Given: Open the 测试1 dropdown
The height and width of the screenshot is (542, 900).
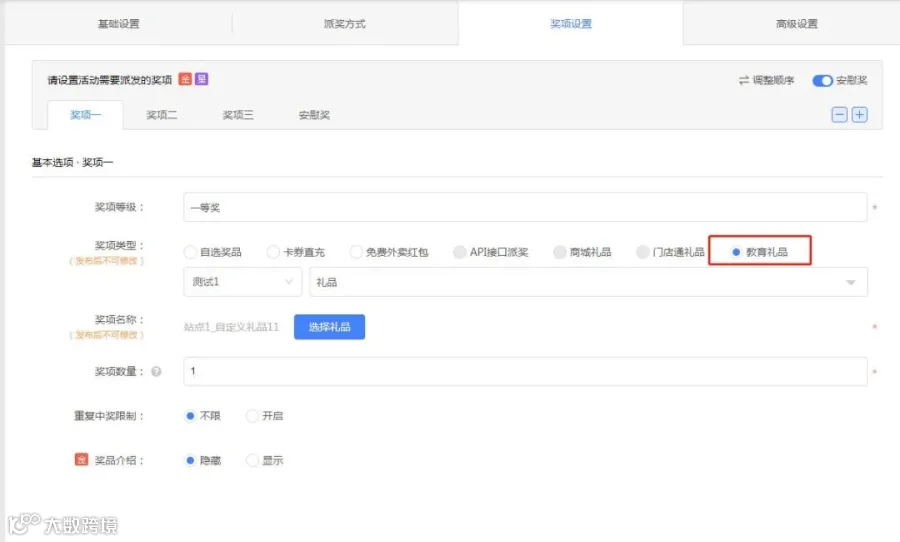Looking at the screenshot, I should [x=242, y=282].
